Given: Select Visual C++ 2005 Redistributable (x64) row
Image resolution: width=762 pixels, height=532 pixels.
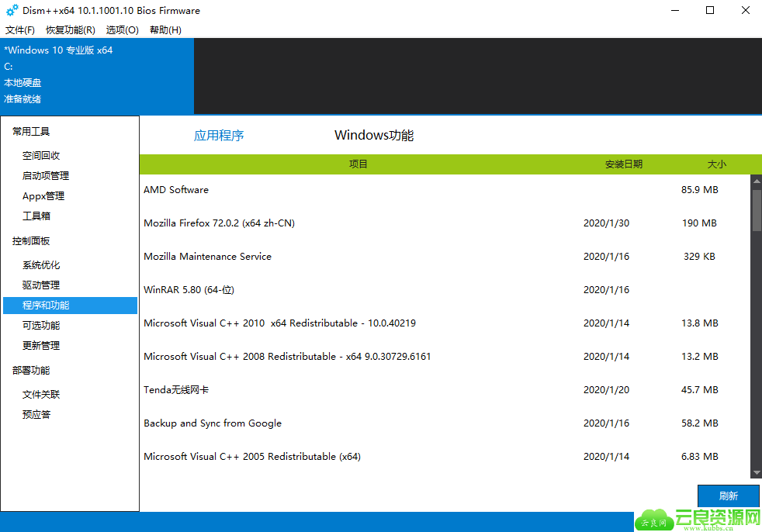Looking at the screenshot, I should [x=445, y=457].
